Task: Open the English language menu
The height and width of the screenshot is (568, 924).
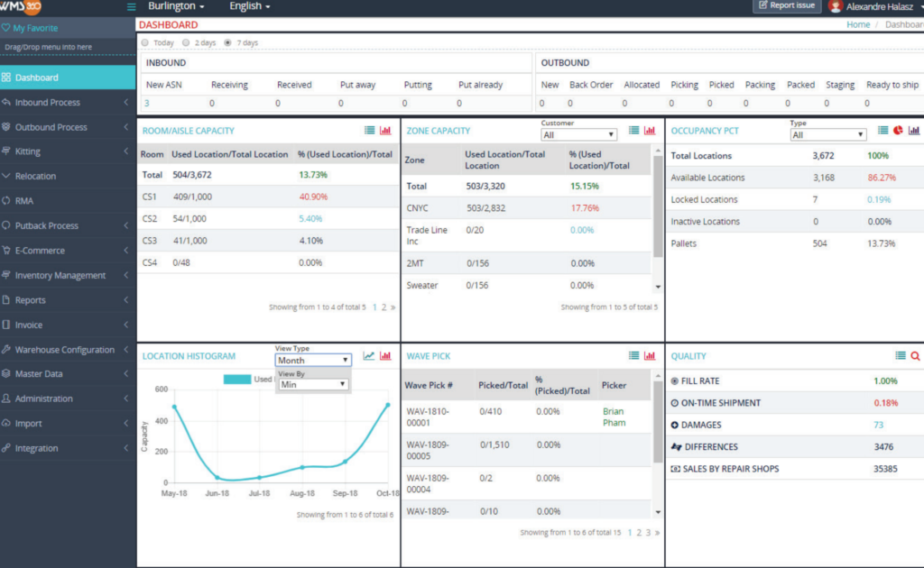Action: point(249,6)
